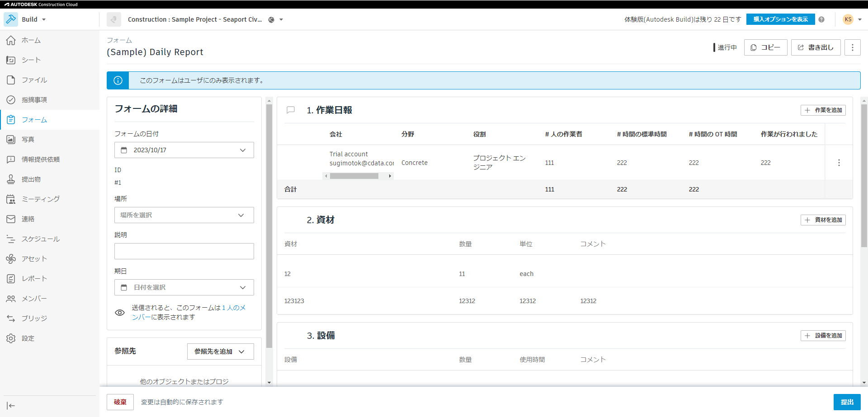Open comment icon for 作業日報 section

click(x=291, y=110)
